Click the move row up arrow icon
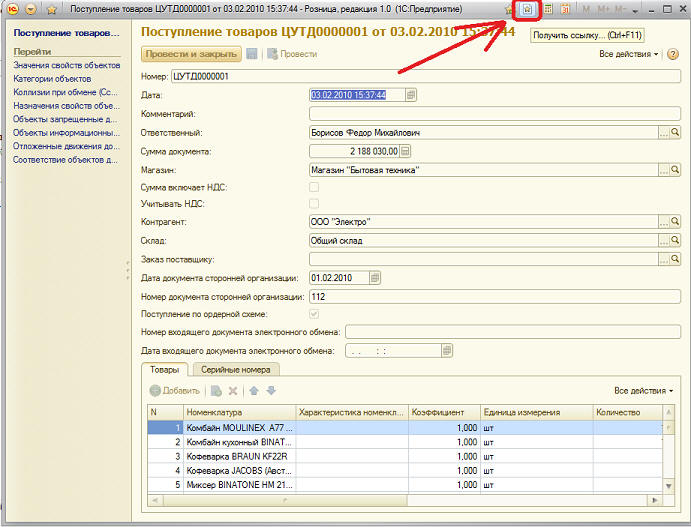The height and width of the screenshot is (527, 691). pos(254,391)
